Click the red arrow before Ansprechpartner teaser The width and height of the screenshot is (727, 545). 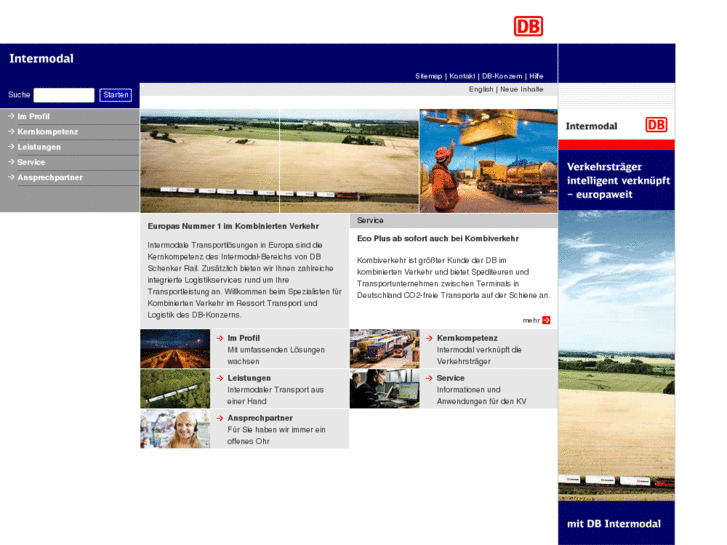(220, 418)
